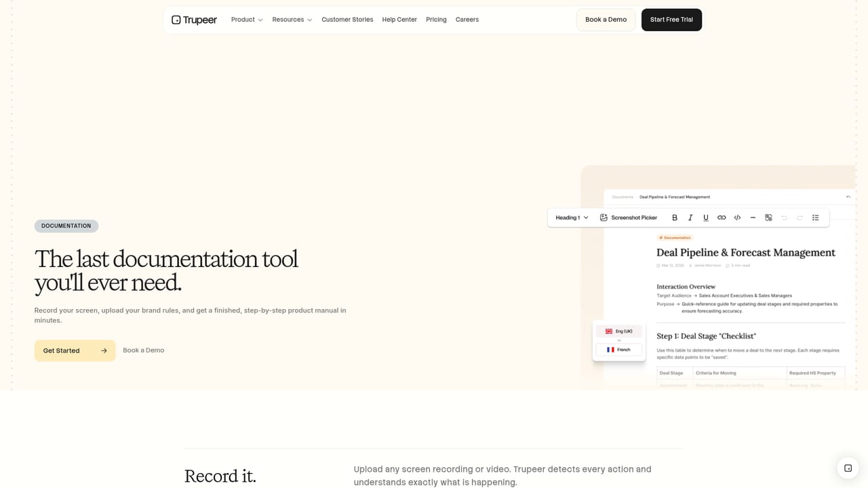Select the French language option
The image size is (868, 488).
coord(618,350)
